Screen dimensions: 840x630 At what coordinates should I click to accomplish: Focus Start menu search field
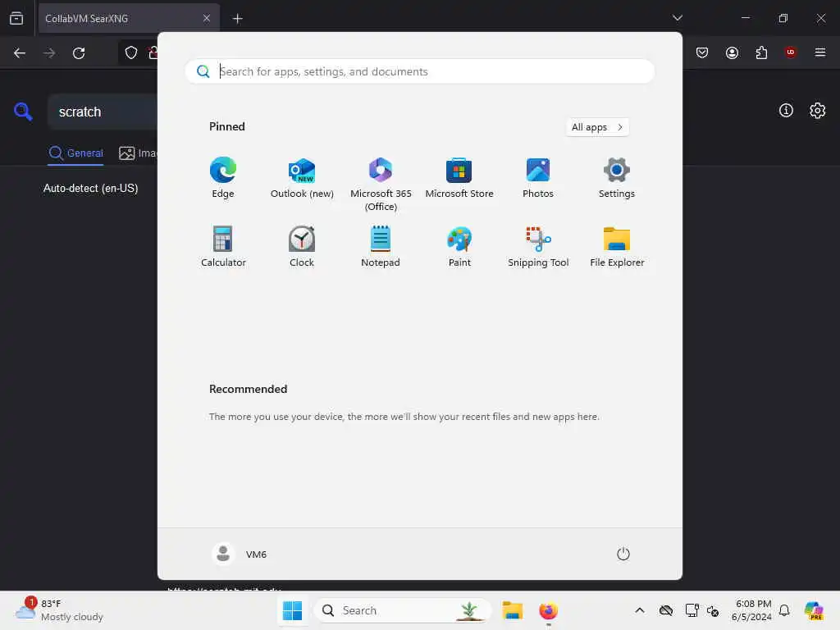(419, 71)
